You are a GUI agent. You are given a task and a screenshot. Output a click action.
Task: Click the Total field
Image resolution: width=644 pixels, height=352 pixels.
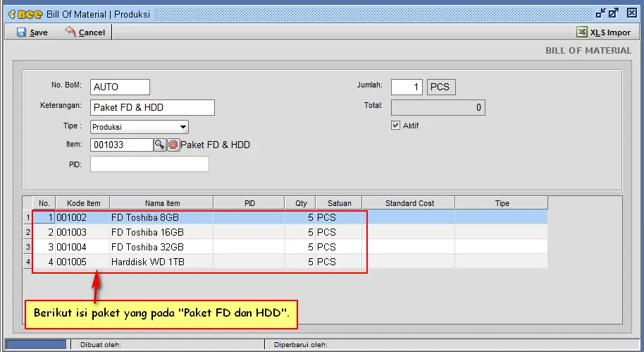(x=438, y=107)
